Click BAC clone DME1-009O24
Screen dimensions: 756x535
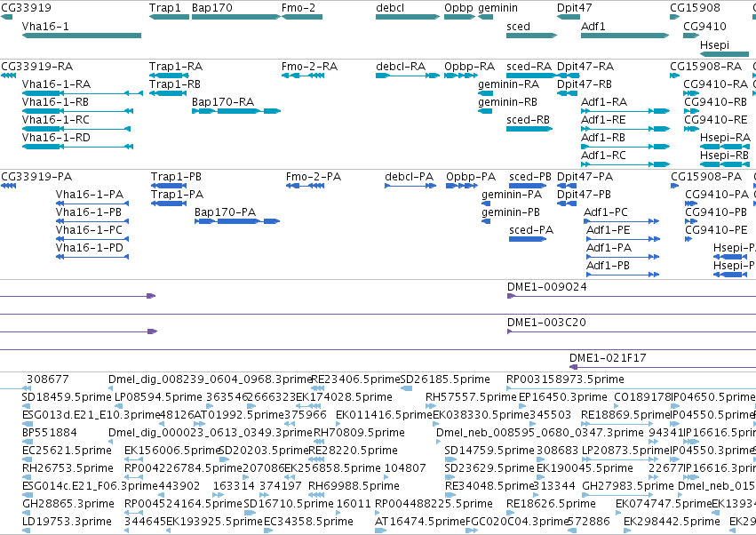[632, 296]
